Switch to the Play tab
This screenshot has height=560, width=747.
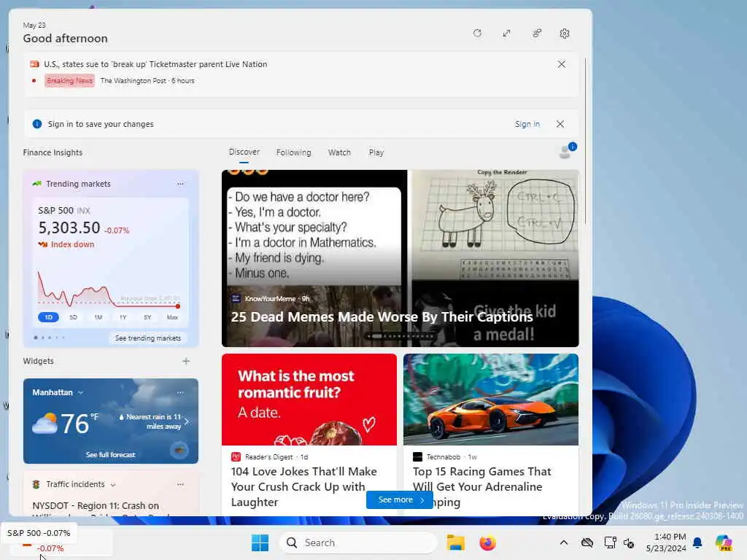coord(376,152)
